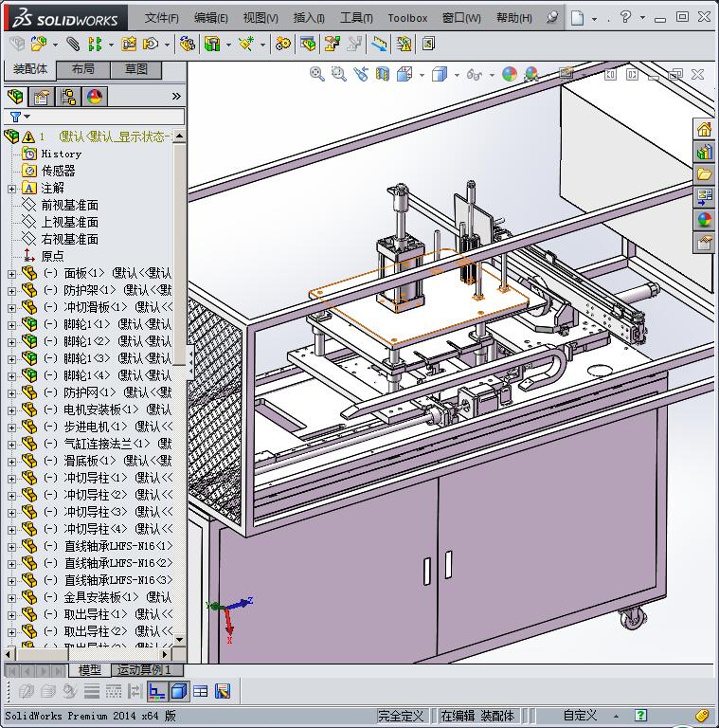Viewport: 719px width, 728px height.
Task: Open the PropertyManager tab icon
Action: [42, 97]
